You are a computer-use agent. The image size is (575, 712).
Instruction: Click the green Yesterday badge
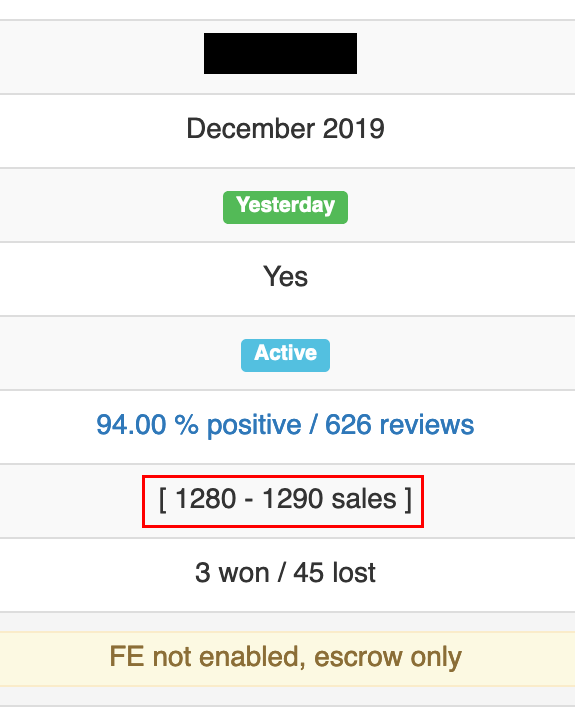pos(285,207)
